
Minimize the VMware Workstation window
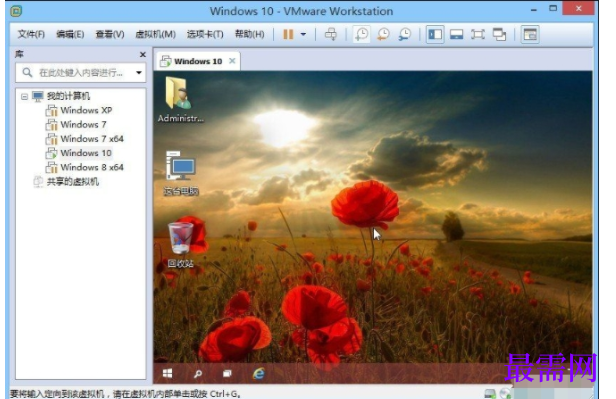[534, 10]
